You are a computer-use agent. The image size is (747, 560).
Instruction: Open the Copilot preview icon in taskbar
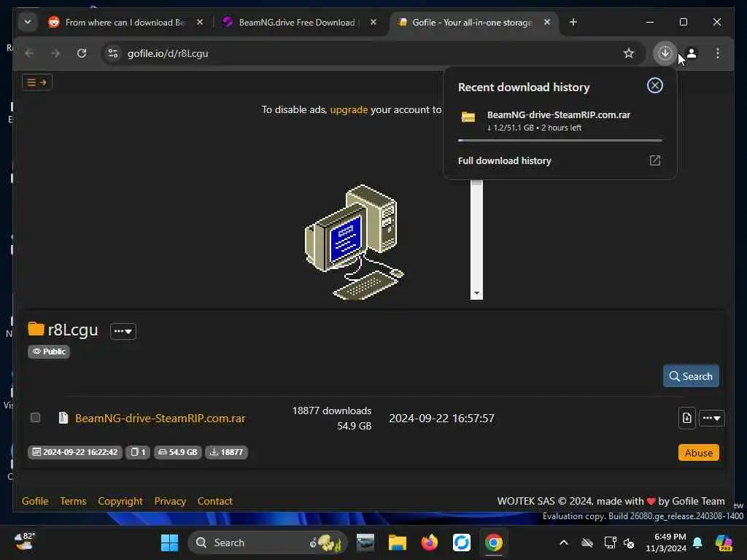[724, 542]
